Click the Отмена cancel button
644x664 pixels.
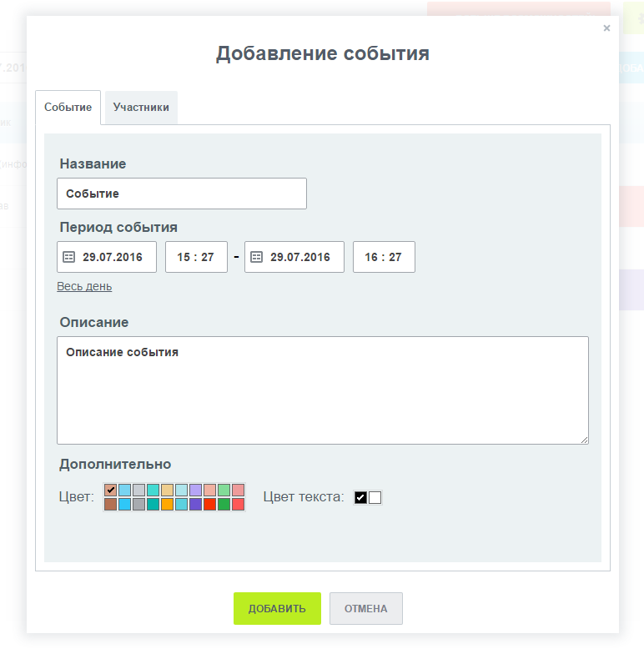[366, 608]
